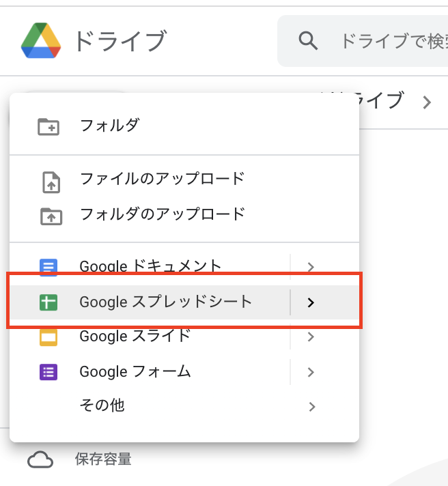This screenshot has height=486, width=448.
Task: Click the file upload icon
Action: coord(51,182)
